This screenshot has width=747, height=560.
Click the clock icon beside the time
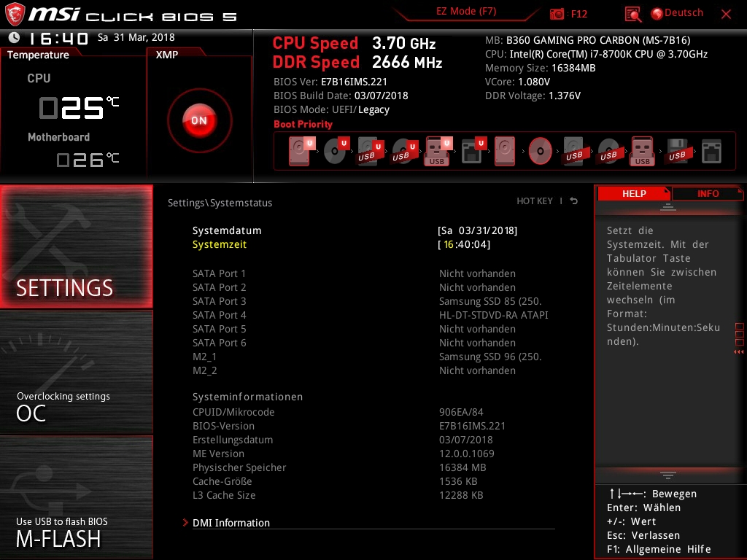pos(14,37)
